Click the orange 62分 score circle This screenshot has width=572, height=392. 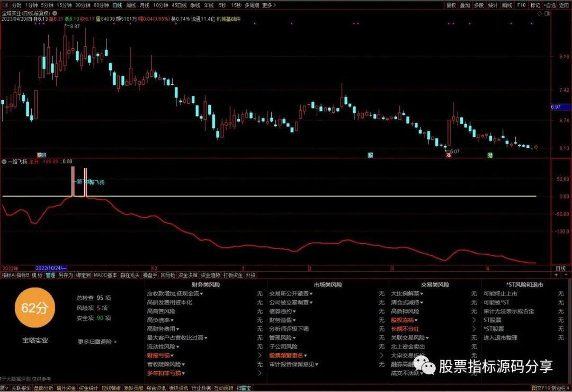click(x=34, y=308)
